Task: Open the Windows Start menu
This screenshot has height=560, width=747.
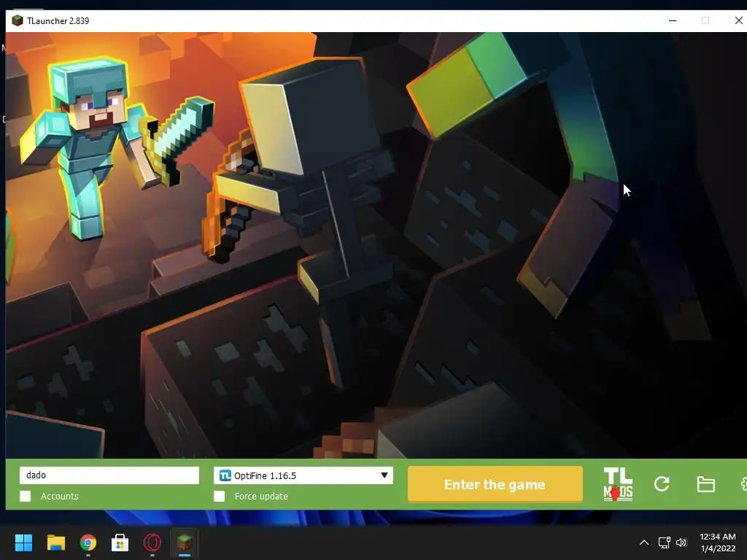Action: point(23,542)
